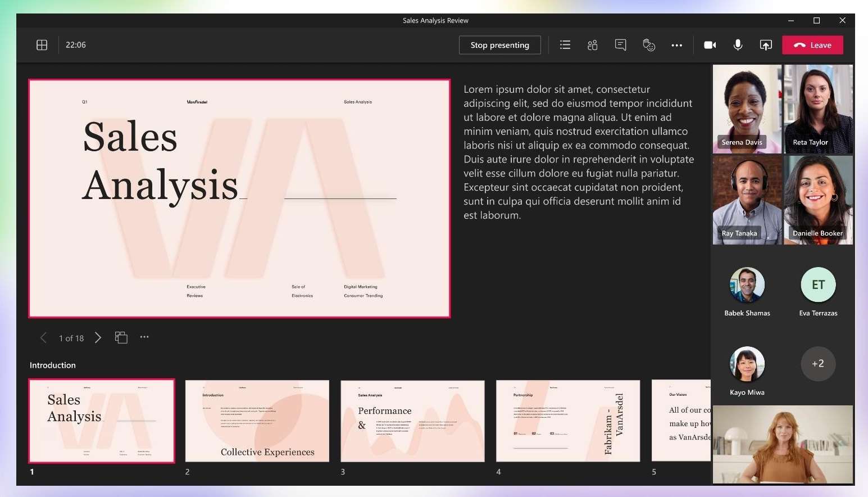This screenshot has width=868, height=497.
Task: Click Eva Terrazas ET avatar
Action: 818,284
